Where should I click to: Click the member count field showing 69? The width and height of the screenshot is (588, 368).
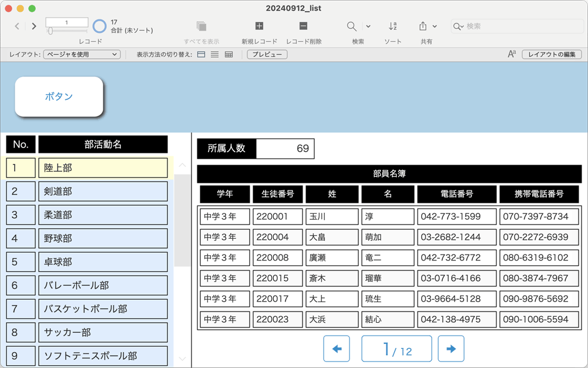tap(285, 149)
